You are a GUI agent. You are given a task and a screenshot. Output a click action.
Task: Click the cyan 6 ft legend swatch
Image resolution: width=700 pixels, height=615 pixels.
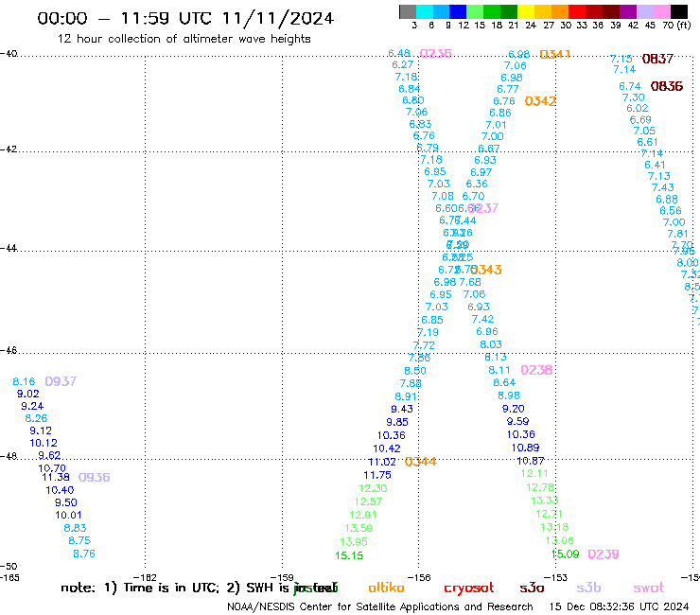(425, 11)
